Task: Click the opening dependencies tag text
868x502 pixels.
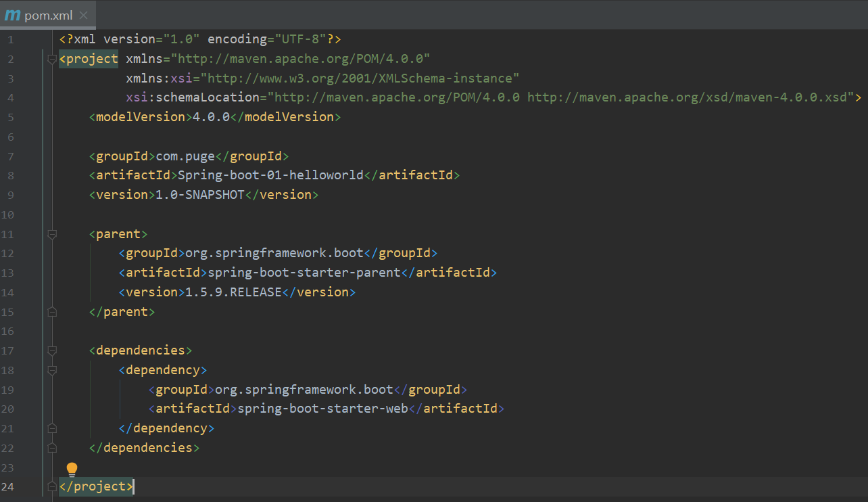Action: [x=141, y=350]
